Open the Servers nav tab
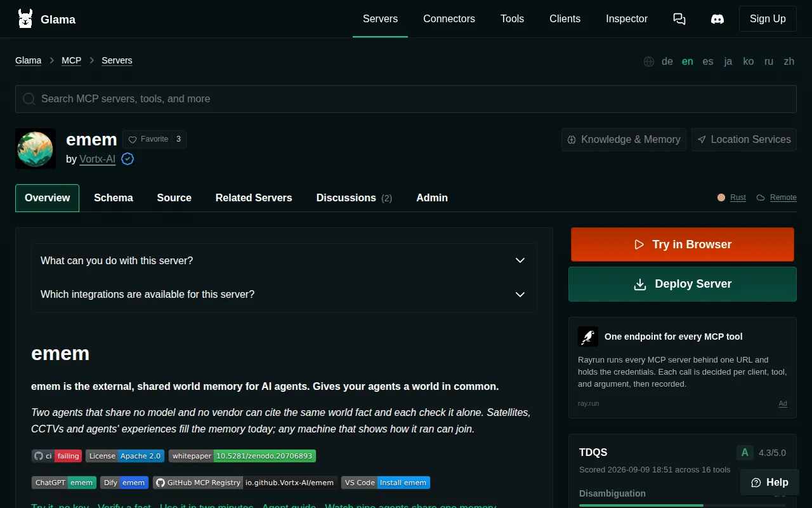The height and width of the screenshot is (508, 812). (380, 19)
